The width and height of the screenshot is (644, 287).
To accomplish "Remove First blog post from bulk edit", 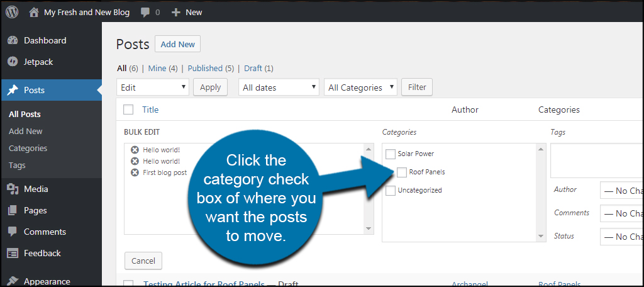I will click(x=135, y=172).
